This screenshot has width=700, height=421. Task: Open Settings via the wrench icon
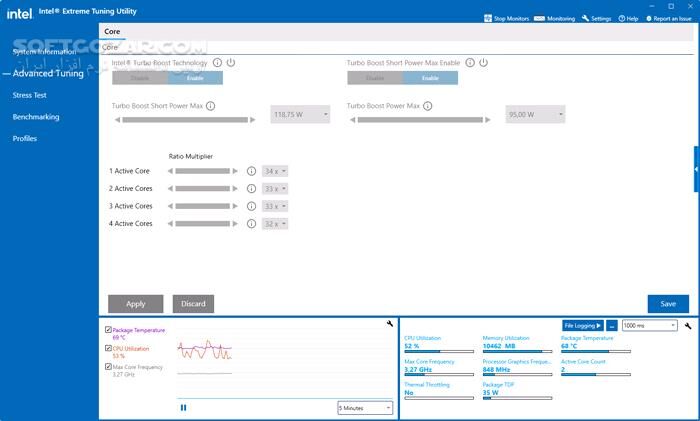[x=585, y=18]
